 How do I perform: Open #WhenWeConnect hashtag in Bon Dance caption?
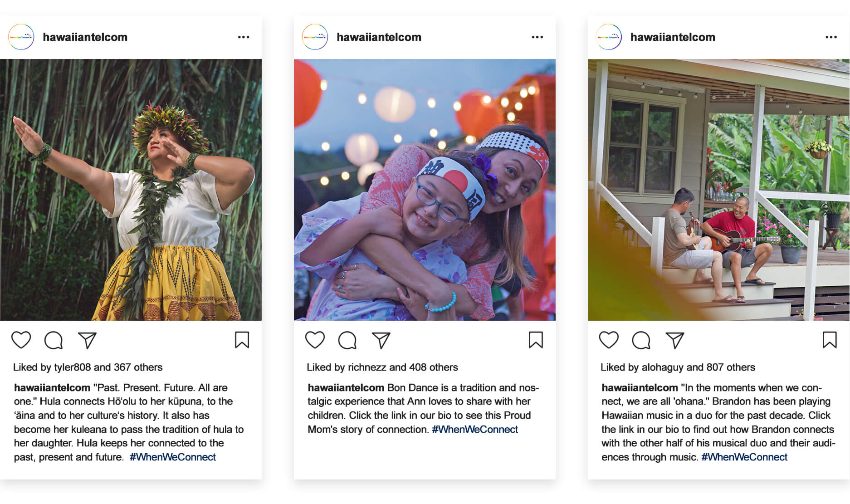point(475,429)
